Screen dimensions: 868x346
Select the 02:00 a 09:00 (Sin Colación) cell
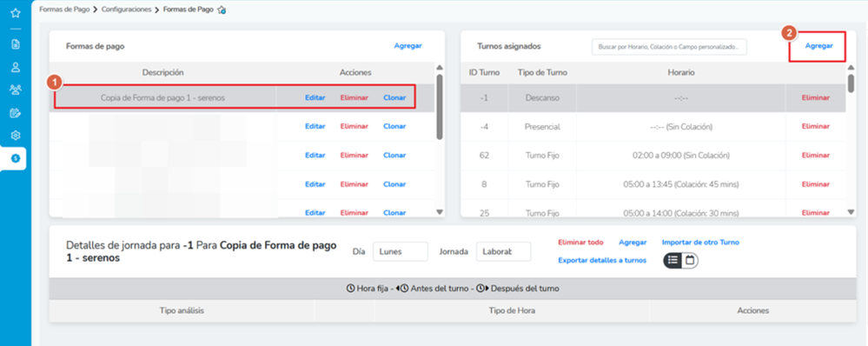[x=681, y=156]
